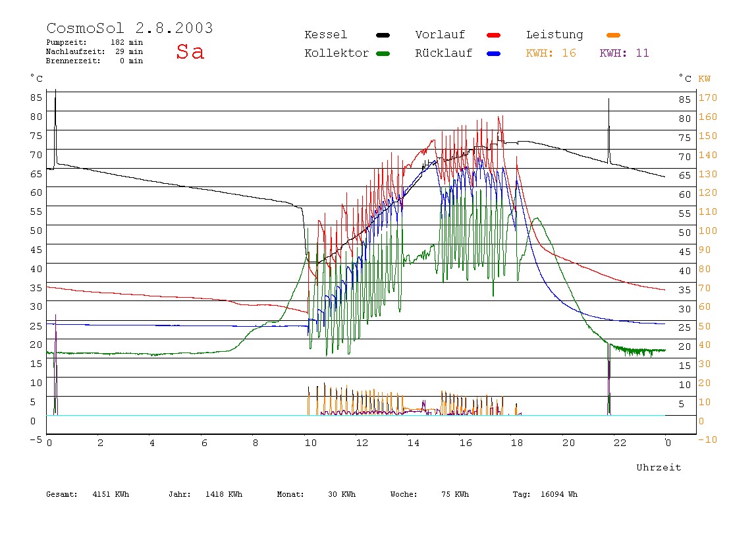Click the "120" tick on the KW axis
This screenshot has height=535, width=756.
[708, 192]
